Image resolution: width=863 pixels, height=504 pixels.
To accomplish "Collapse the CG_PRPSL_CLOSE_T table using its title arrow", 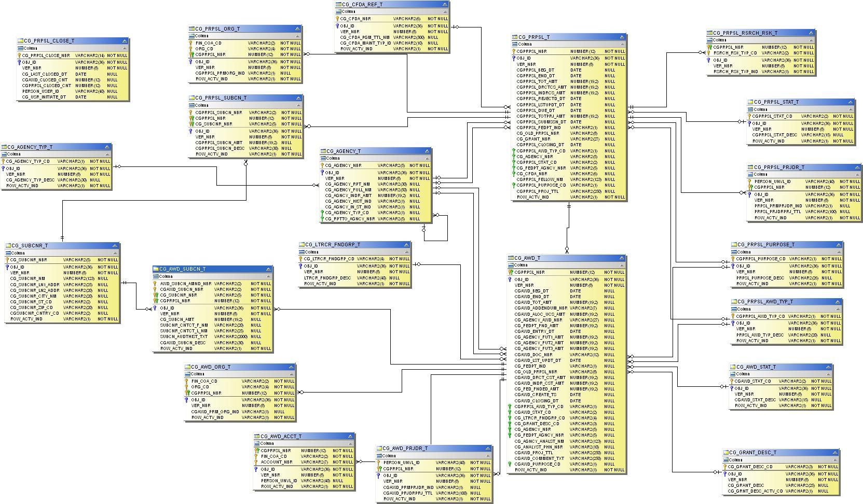I will click(x=125, y=41).
